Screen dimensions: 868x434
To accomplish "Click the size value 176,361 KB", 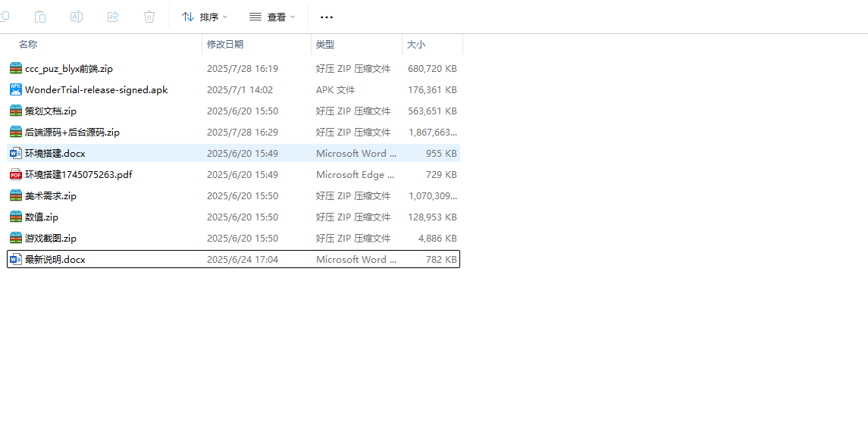I will 432,89.
